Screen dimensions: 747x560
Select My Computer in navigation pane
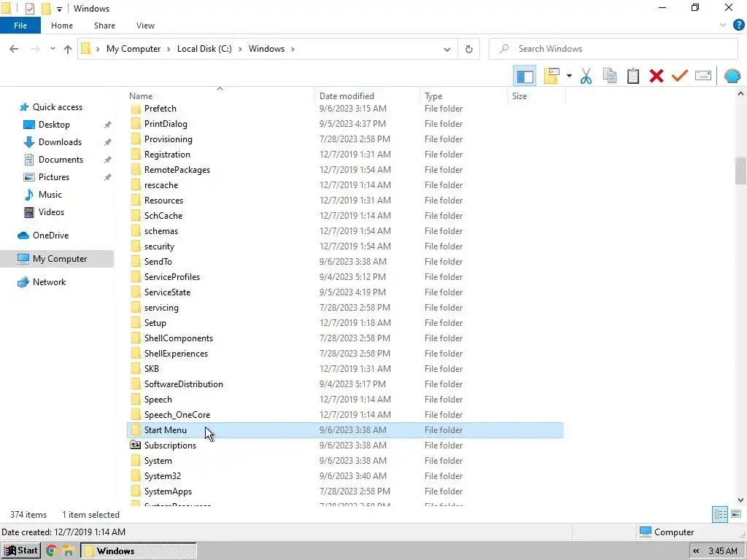point(57,259)
